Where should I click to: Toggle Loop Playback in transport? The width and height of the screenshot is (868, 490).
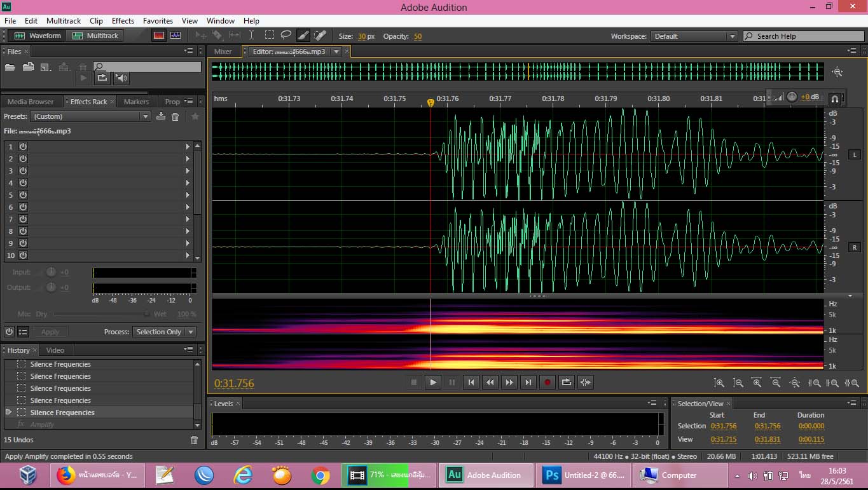tap(566, 382)
